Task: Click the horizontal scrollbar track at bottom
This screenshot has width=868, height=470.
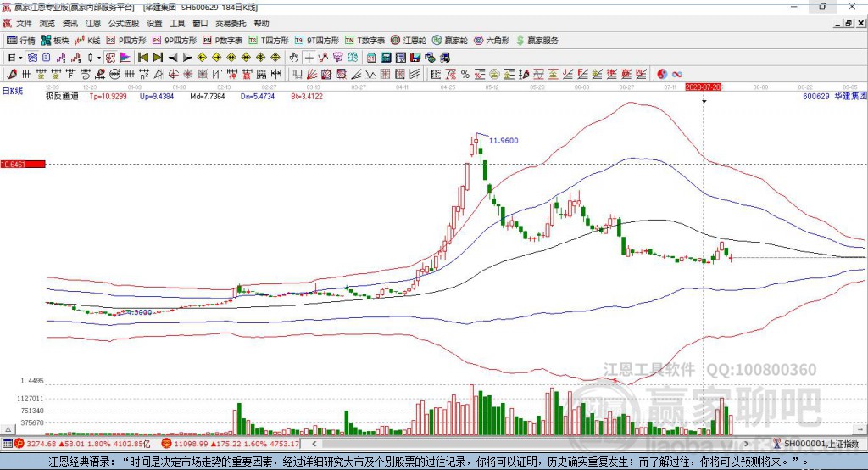Action: click(530, 444)
